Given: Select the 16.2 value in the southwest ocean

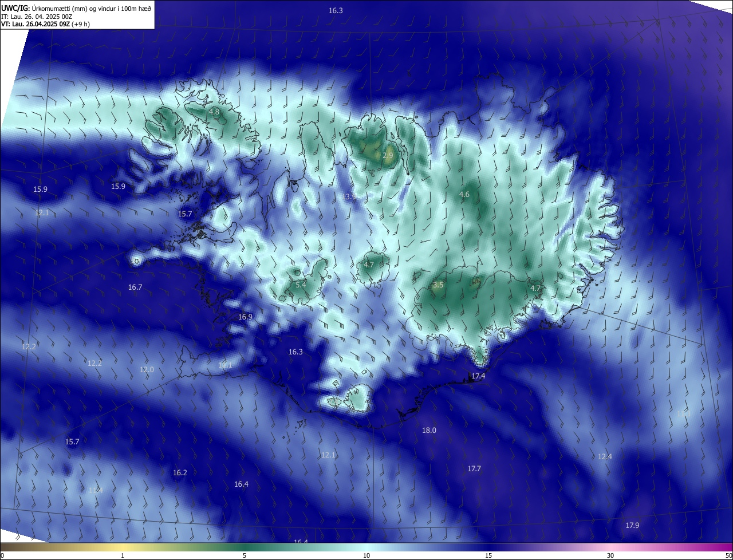Looking at the screenshot, I should (x=180, y=473).
